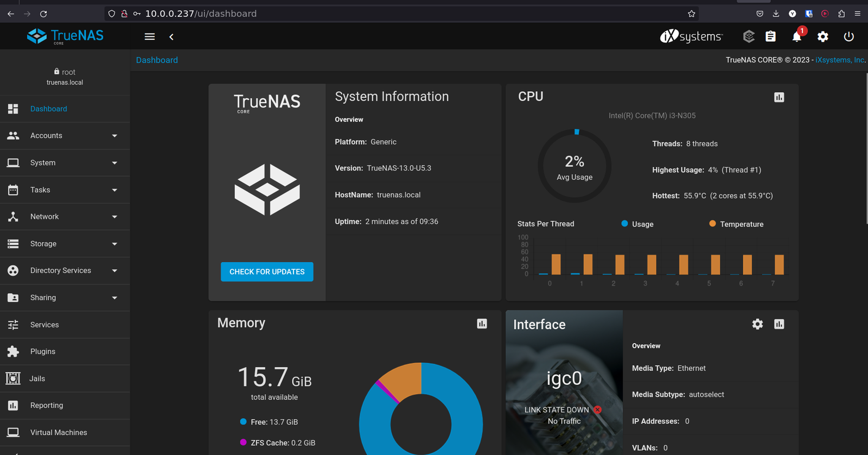Open CPU reports chart icon

pyautogui.click(x=779, y=97)
